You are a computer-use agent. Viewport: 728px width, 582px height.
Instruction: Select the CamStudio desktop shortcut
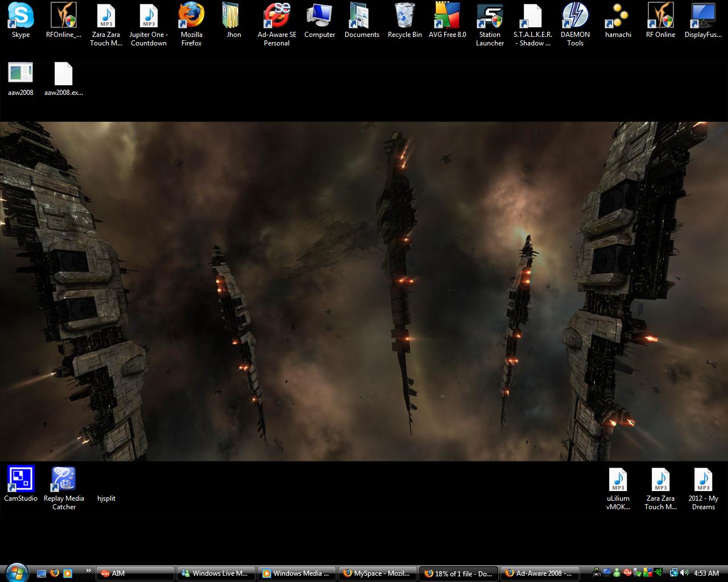(20, 485)
